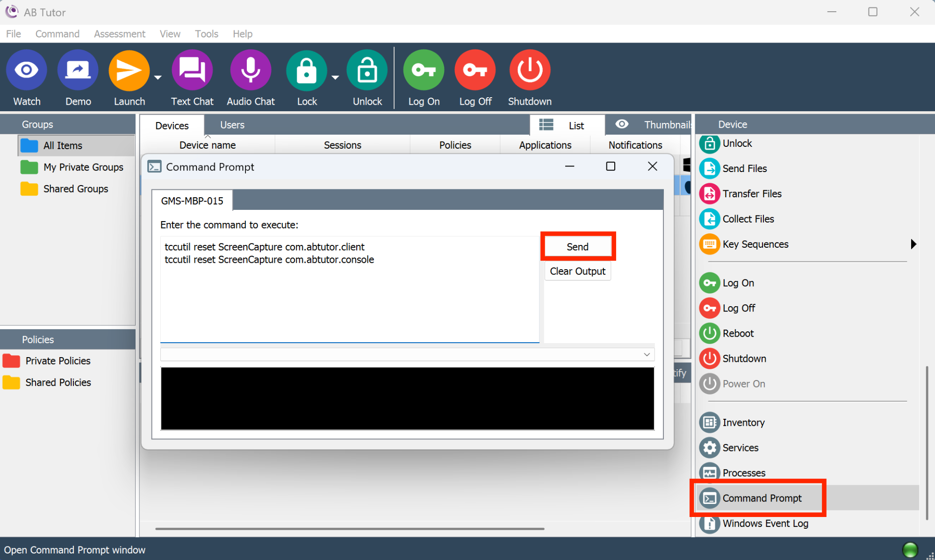Switch to the Users tab
The width and height of the screenshot is (935, 560).
pyautogui.click(x=232, y=125)
